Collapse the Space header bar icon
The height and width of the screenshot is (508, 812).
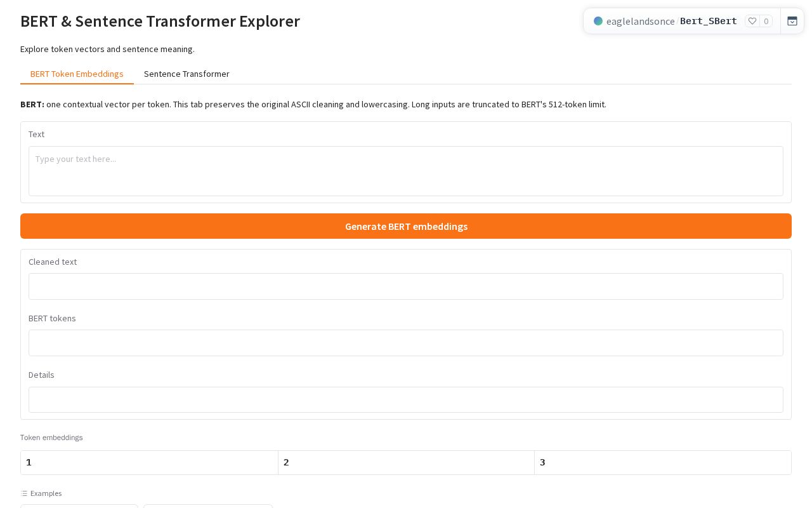point(792,21)
